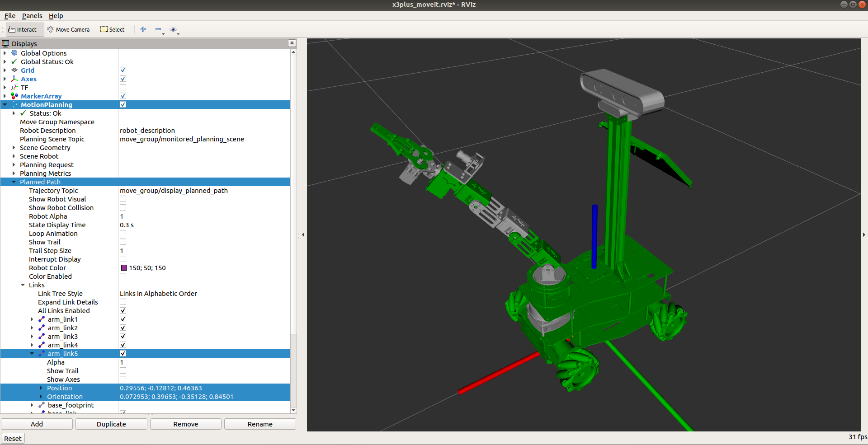Open the File menu

(x=10, y=16)
